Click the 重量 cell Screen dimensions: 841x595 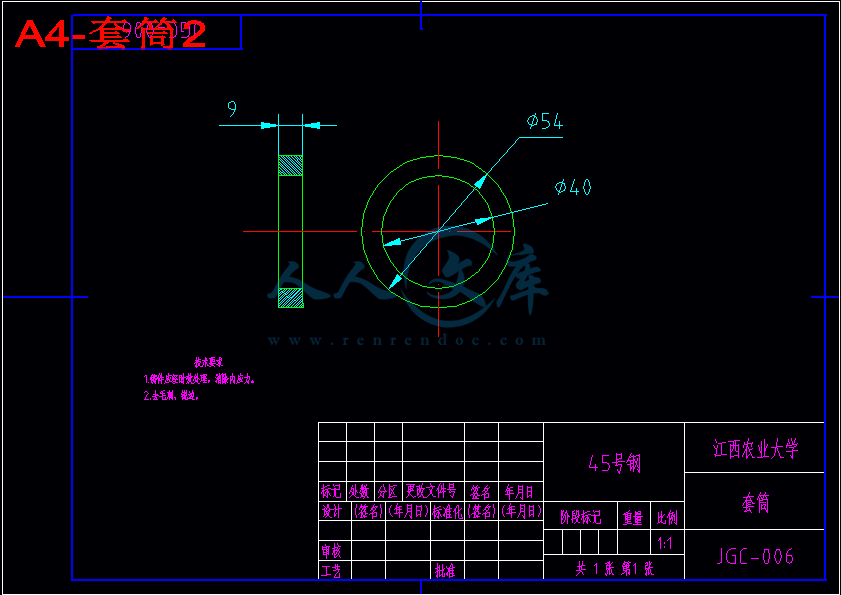[633, 518]
